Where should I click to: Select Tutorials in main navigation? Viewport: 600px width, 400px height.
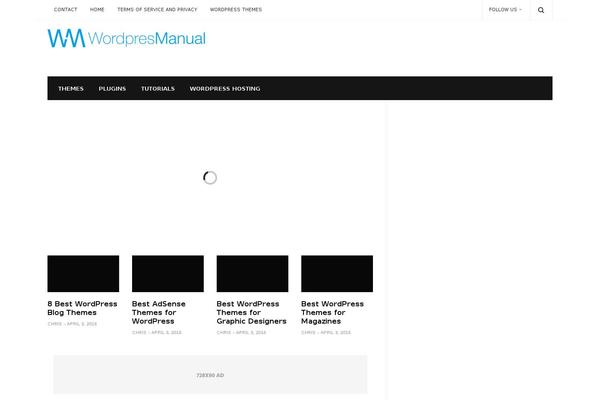[158, 88]
